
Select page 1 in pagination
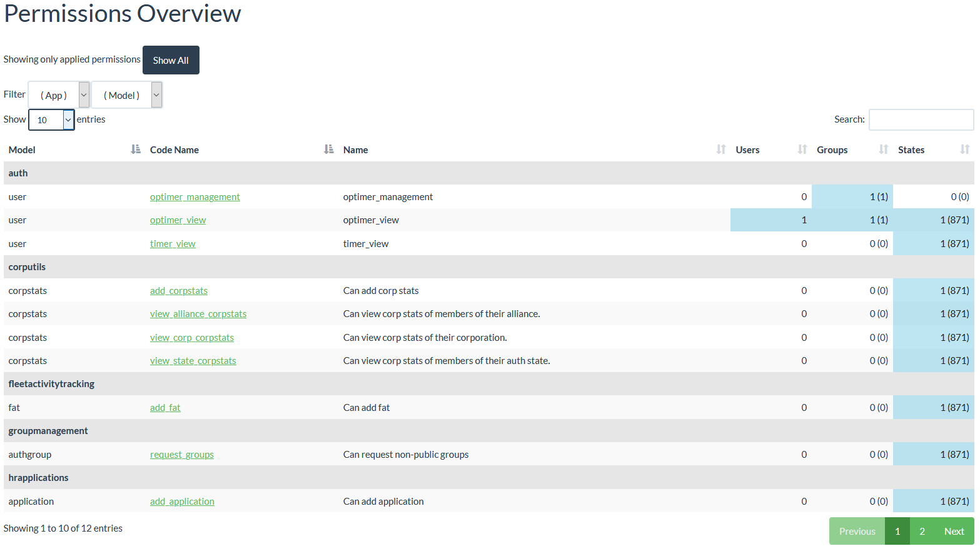897,531
